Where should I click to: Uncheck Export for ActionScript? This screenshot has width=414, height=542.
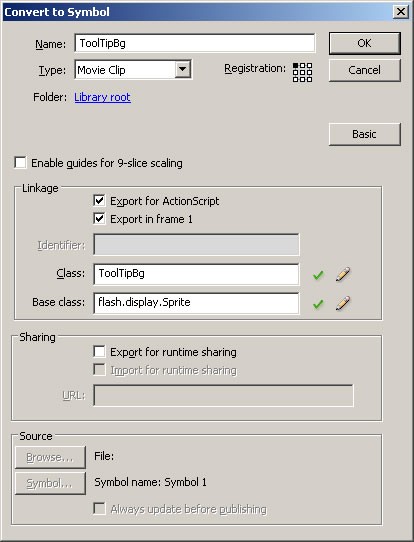point(100,200)
